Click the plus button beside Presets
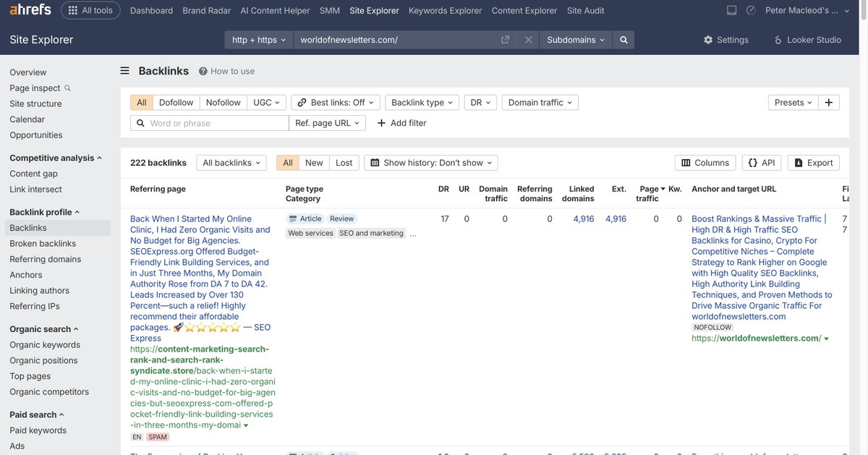868x455 pixels. point(829,103)
